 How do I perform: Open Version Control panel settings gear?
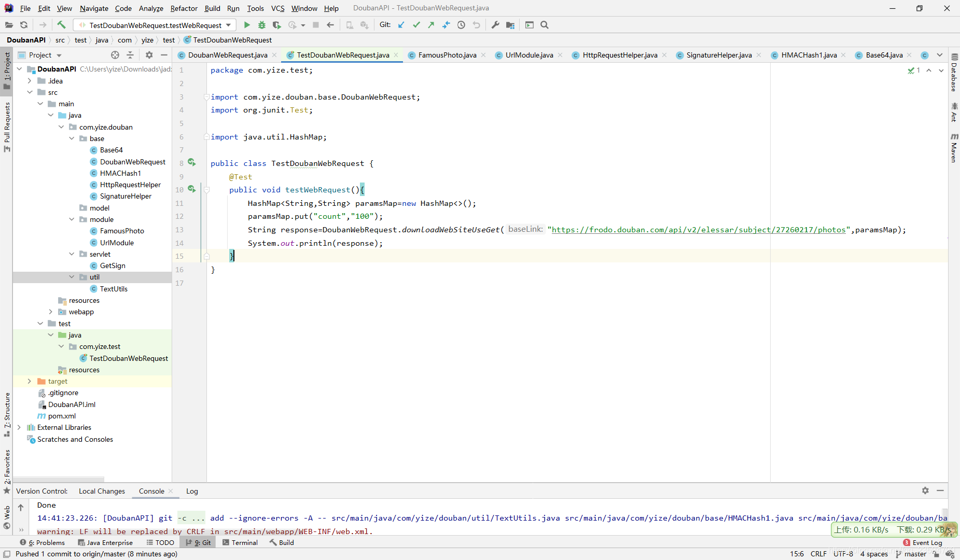point(925,491)
